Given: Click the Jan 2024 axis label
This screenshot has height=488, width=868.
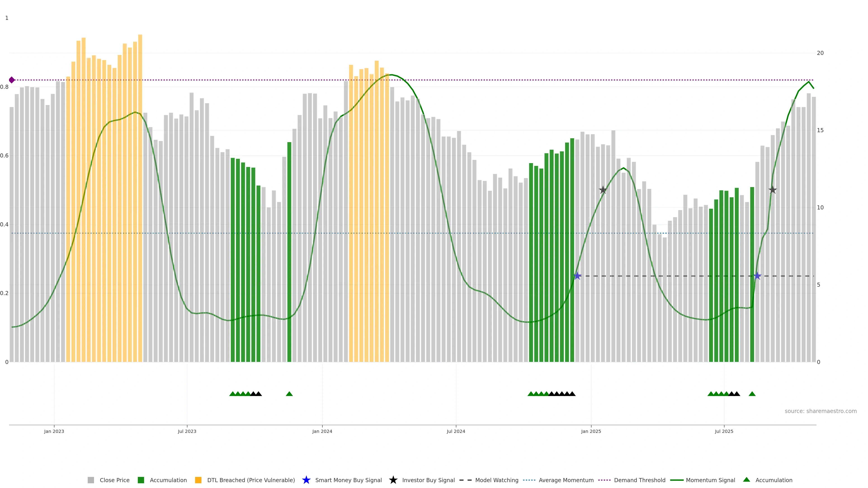Looking at the screenshot, I should tap(322, 431).
